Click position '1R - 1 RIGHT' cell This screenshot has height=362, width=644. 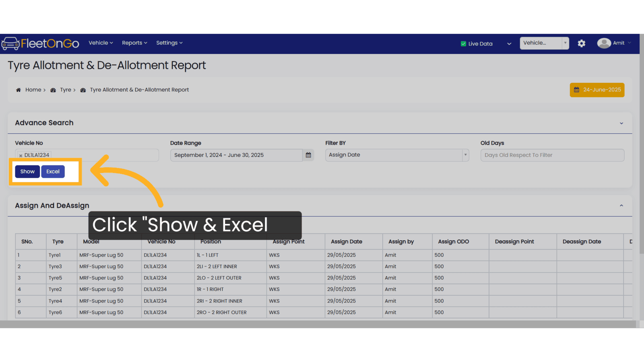pos(230,289)
